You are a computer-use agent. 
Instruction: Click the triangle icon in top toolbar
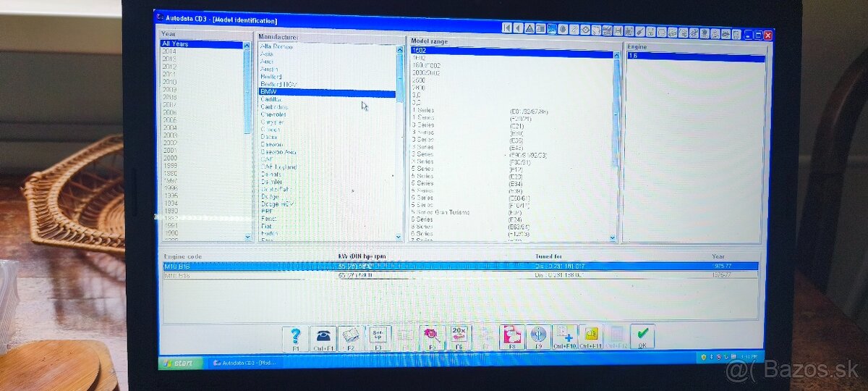530,28
